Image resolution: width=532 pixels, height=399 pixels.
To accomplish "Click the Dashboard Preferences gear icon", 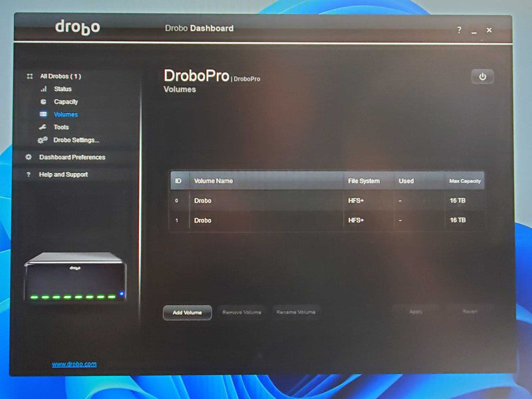I will pyautogui.click(x=29, y=157).
